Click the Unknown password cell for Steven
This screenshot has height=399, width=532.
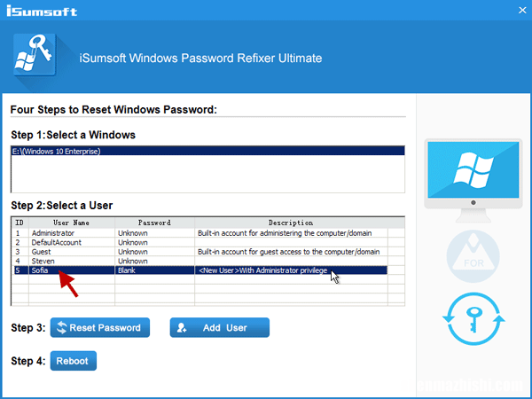154,261
